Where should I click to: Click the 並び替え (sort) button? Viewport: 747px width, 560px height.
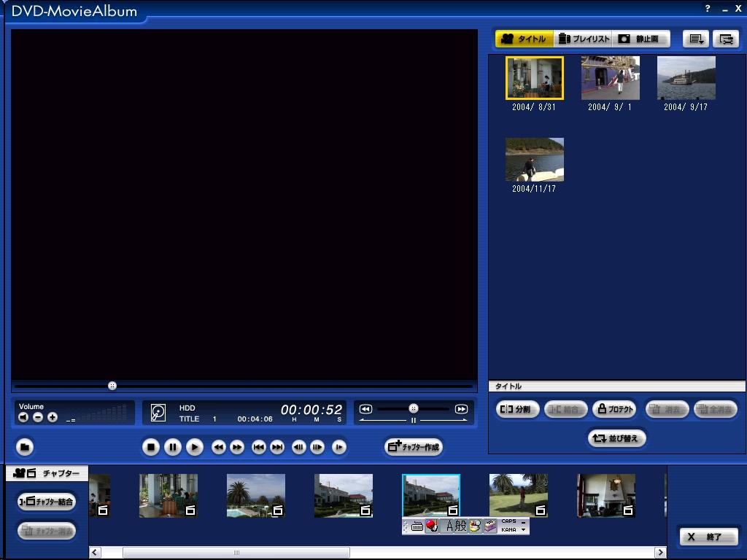(617, 438)
